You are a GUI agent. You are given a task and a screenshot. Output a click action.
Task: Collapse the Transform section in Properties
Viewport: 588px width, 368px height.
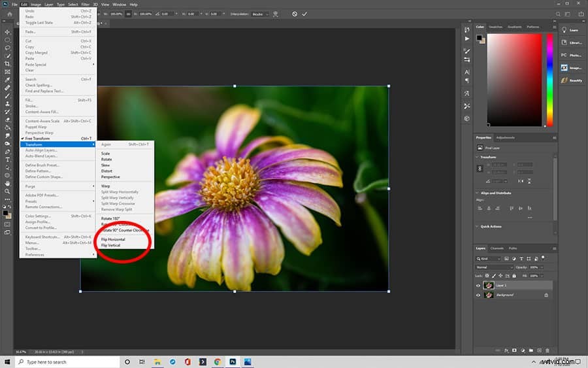click(x=478, y=157)
